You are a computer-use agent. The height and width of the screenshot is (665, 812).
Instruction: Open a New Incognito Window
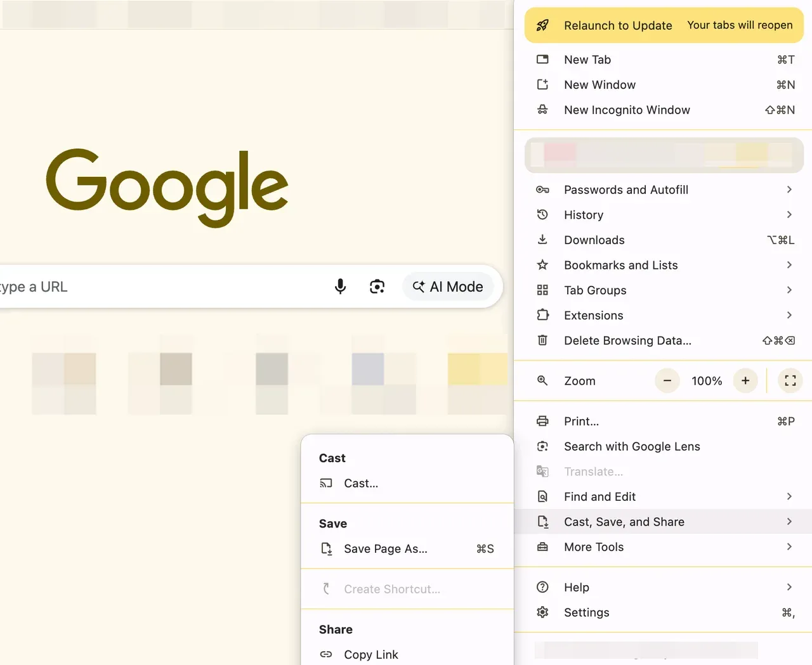pyautogui.click(x=664, y=110)
